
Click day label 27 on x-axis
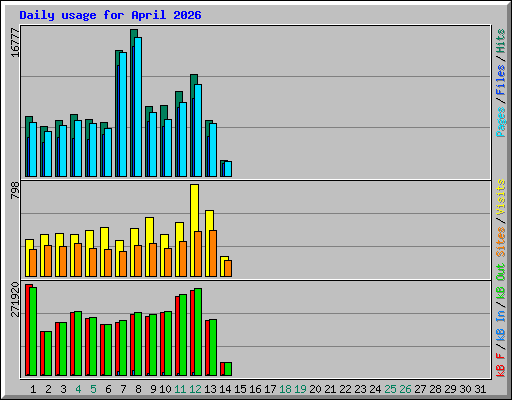[420, 389]
